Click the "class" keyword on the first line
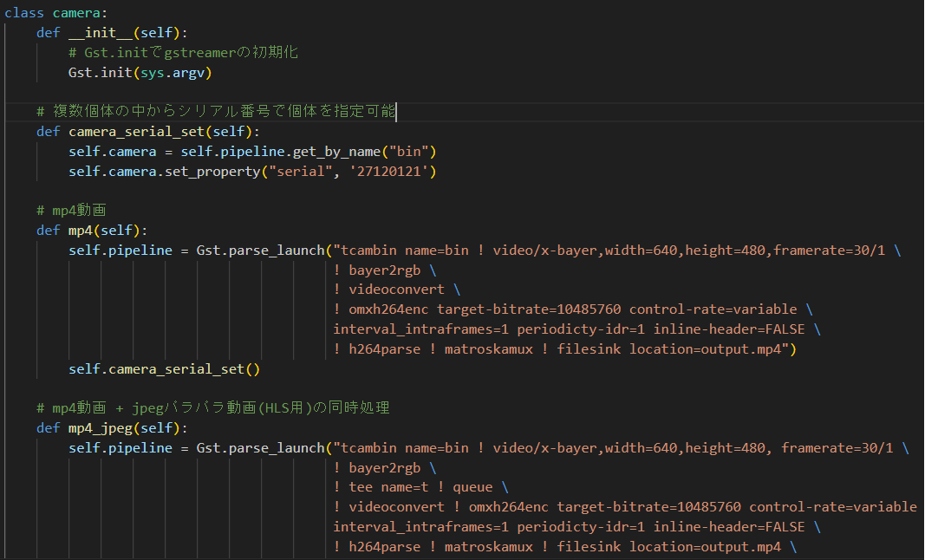The image size is (925, 560). (x=23, y=13)
